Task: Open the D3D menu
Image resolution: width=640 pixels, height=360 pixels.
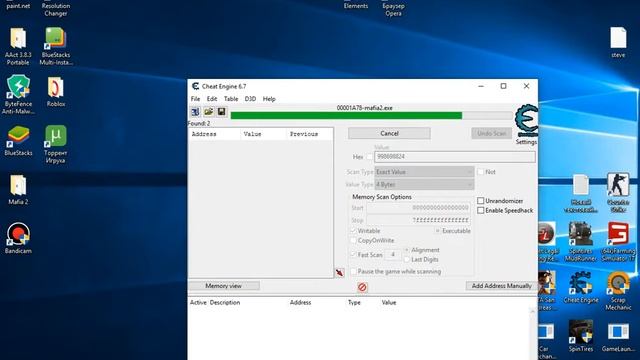Action: click(250, 99)
